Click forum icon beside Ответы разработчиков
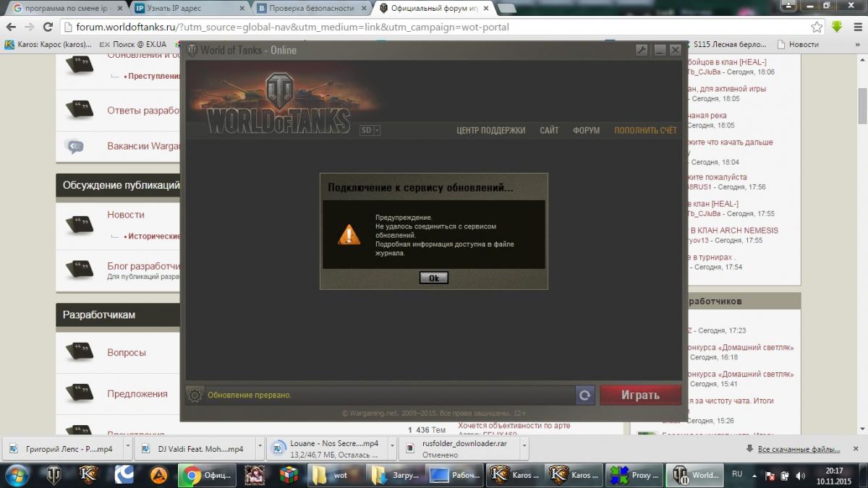Viewport: 868px width, 488px height. [x=79, y=110]
